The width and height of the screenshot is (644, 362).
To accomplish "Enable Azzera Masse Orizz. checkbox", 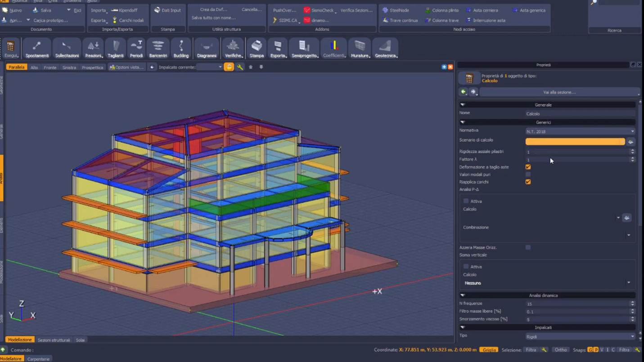I will pos(528,248).
